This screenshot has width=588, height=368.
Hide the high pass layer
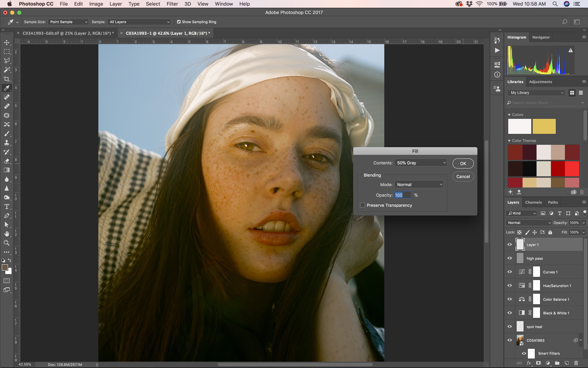tap(510, 258)
